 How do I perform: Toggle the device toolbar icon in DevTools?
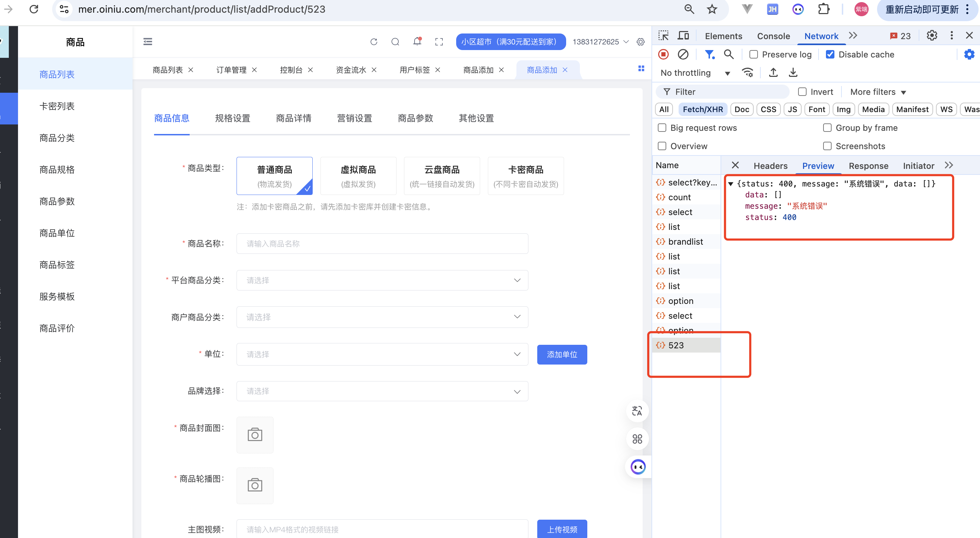[683, 36]
